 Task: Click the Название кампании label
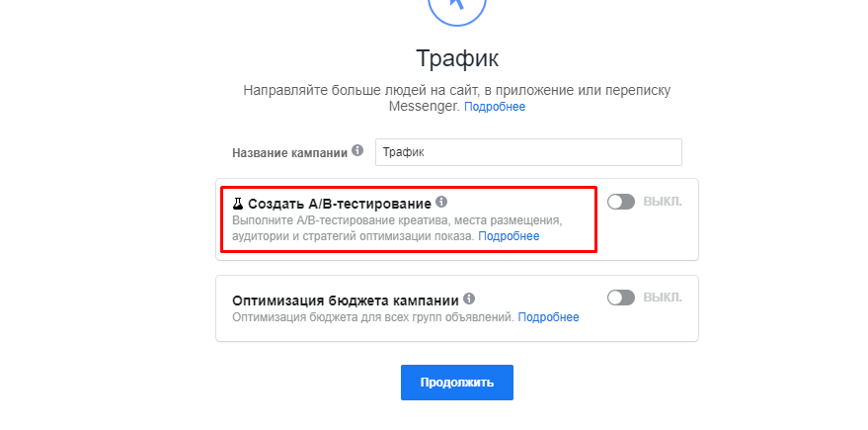pyautogui.click(x=290, y=153)
